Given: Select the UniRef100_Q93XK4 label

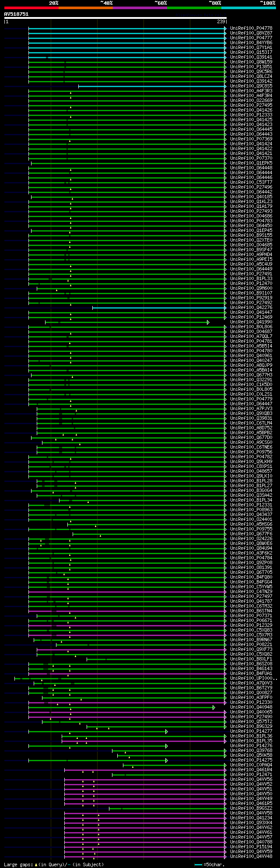Looking at the screenshot, I should [x=251, y=823].
